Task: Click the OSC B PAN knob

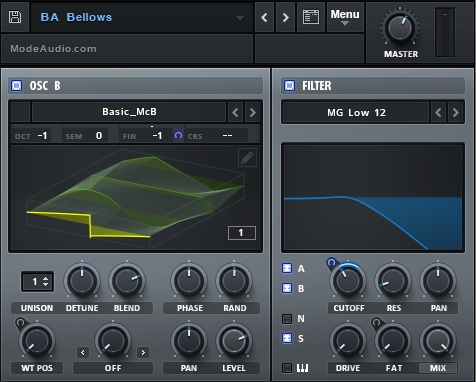Action: click(189, 340)
